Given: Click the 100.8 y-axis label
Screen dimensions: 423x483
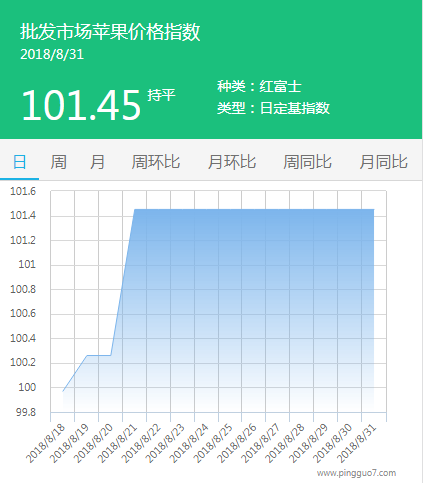Looking at the screenshot, I should click(23, 289).
